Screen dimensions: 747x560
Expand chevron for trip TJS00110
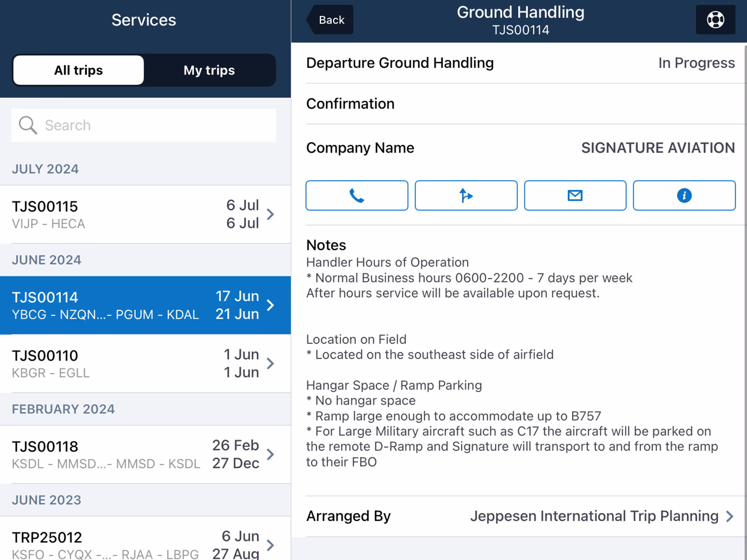(x=270, y=364)
